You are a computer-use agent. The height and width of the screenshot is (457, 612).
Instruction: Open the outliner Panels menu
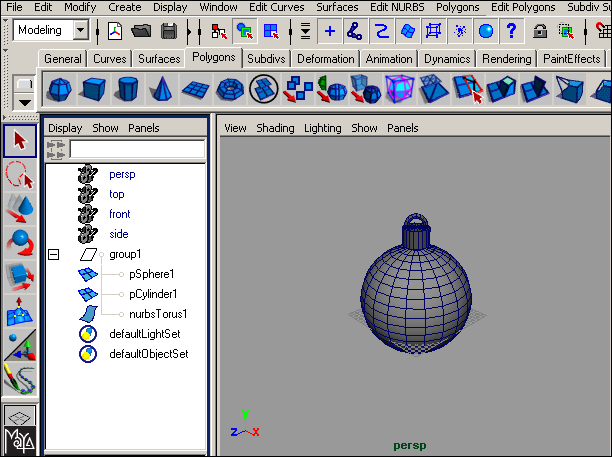144,128
